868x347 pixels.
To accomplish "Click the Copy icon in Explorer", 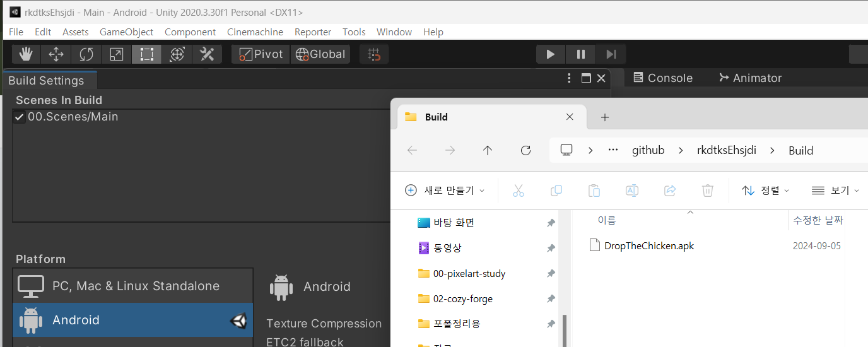I will coord(556,190).
